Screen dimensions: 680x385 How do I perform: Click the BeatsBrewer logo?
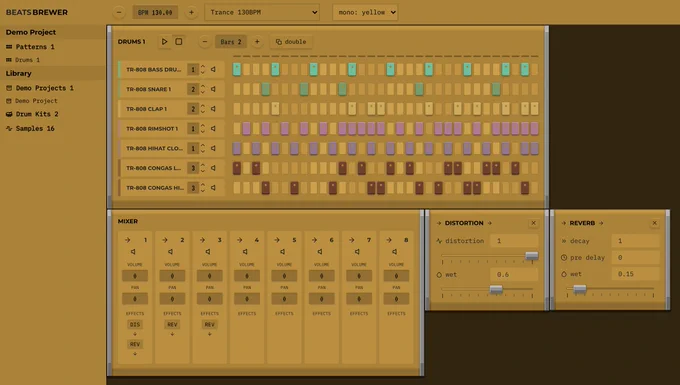pos(36,12)
